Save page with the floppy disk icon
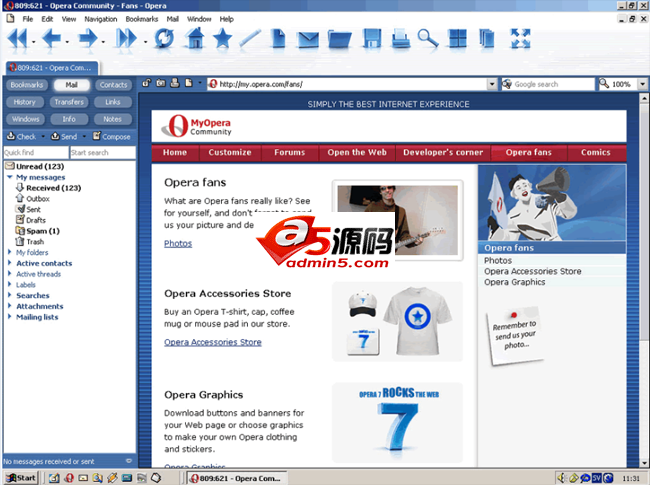This screenshot has height=485, width=650. (x=372, y=39)
